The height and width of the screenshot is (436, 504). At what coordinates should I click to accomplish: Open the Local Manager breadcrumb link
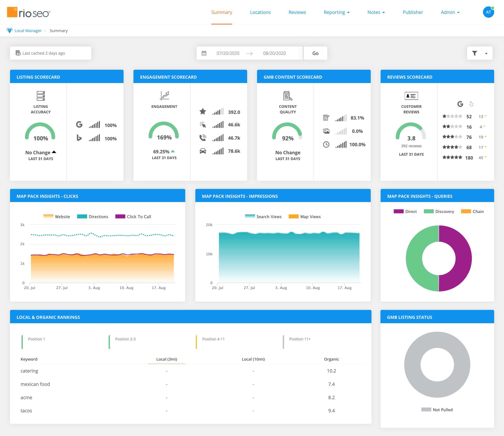pos(28,31)
